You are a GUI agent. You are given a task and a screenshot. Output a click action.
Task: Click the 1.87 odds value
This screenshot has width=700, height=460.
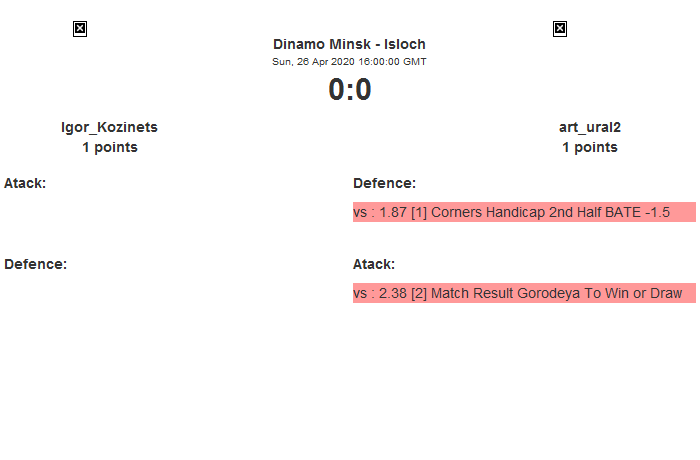[393, 213]
